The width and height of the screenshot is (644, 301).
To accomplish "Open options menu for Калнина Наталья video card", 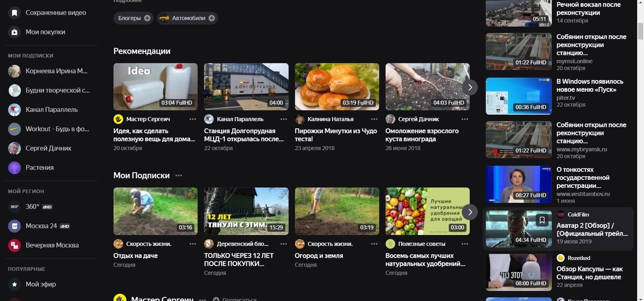I will pos(374,119).
